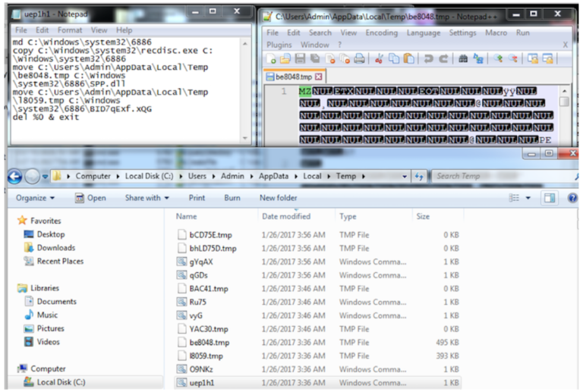Open the Format menu in Notepad
Viewport: 583px width, 392px height.
click(x=69, y=30)
